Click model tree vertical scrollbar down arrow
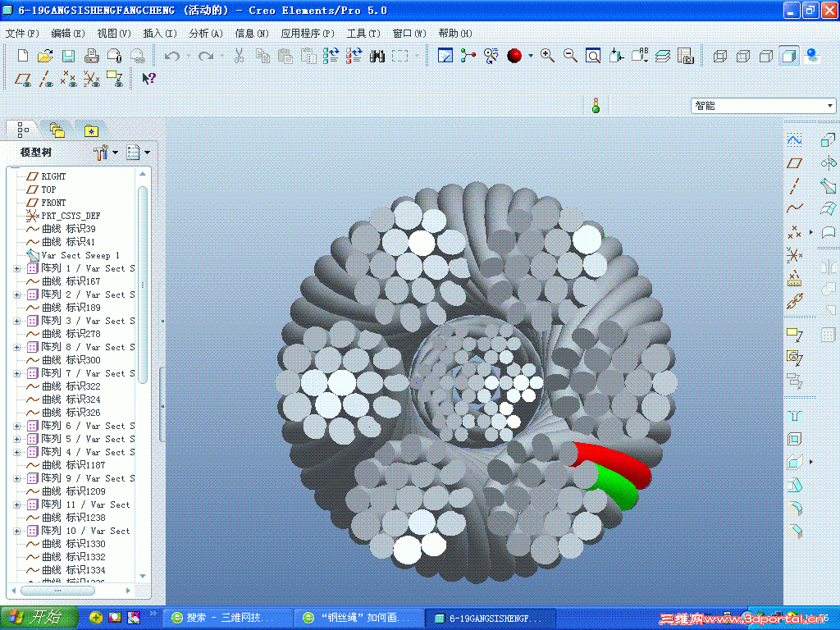Screen dimensions: 840x630 [x=143, y=576]
